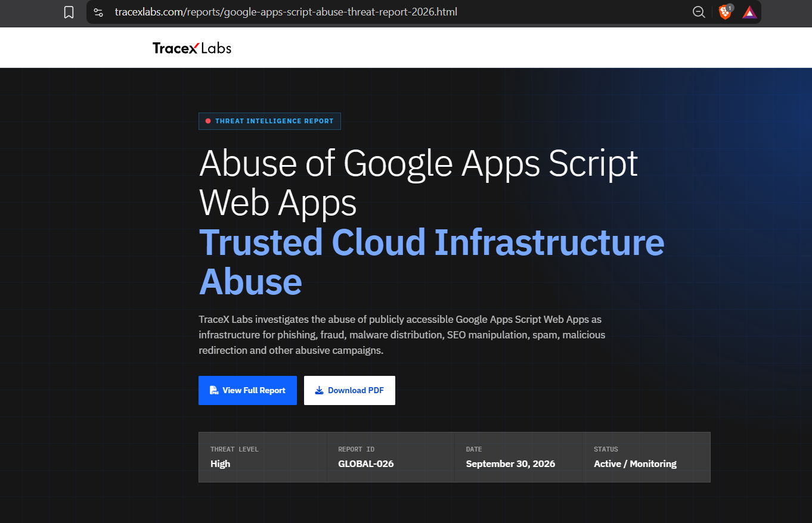Click the Threat Level value 'High'
812x523 pixels.
click(x=220, y=463)
